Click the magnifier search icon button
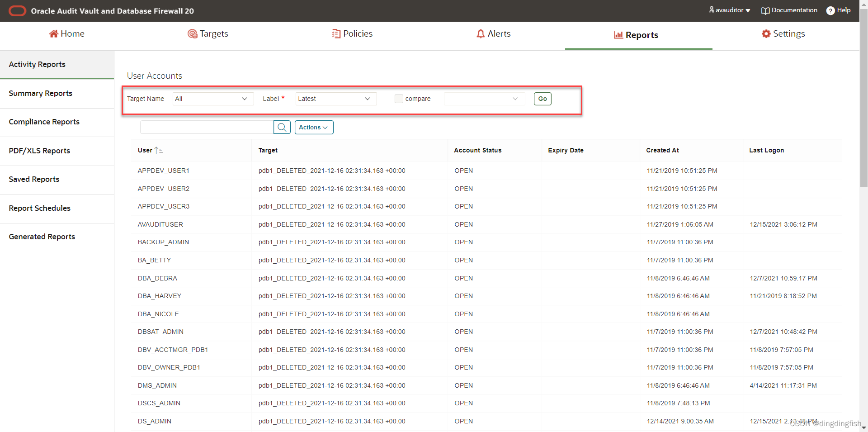868x432 pixels. click(x=282, y=127)
